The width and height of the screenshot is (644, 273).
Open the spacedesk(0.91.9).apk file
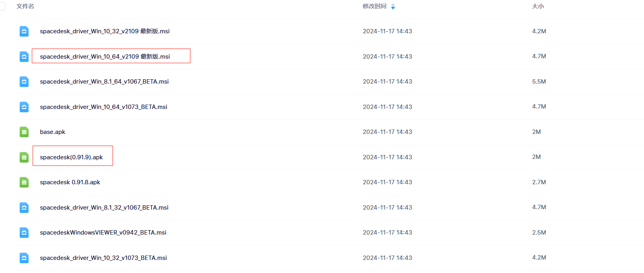(x=71, y=157)
